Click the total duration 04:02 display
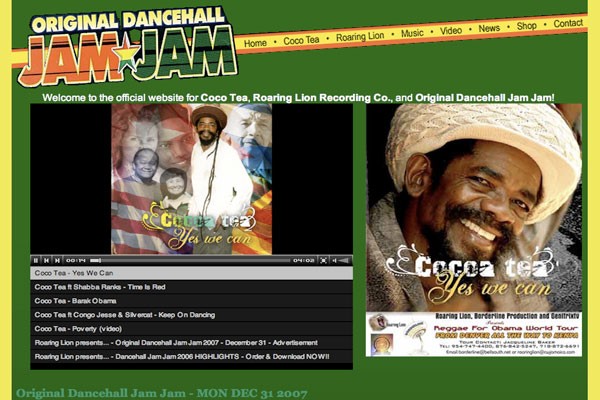The image size is (600, 400). tap(303, 260)
